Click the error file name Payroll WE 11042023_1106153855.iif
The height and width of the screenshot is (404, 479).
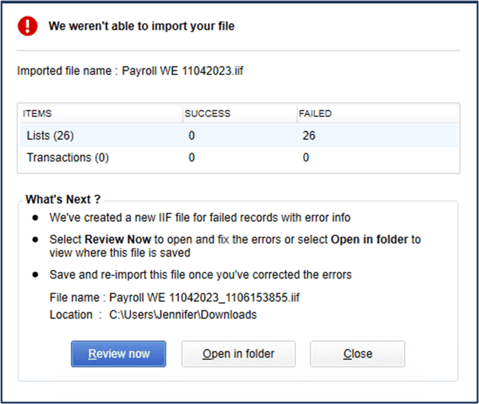(x=204, y=297)
